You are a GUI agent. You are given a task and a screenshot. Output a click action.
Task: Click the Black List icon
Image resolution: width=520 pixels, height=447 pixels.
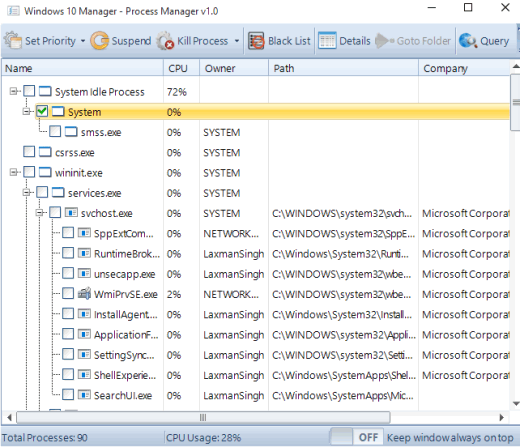[x=256, y=41]
